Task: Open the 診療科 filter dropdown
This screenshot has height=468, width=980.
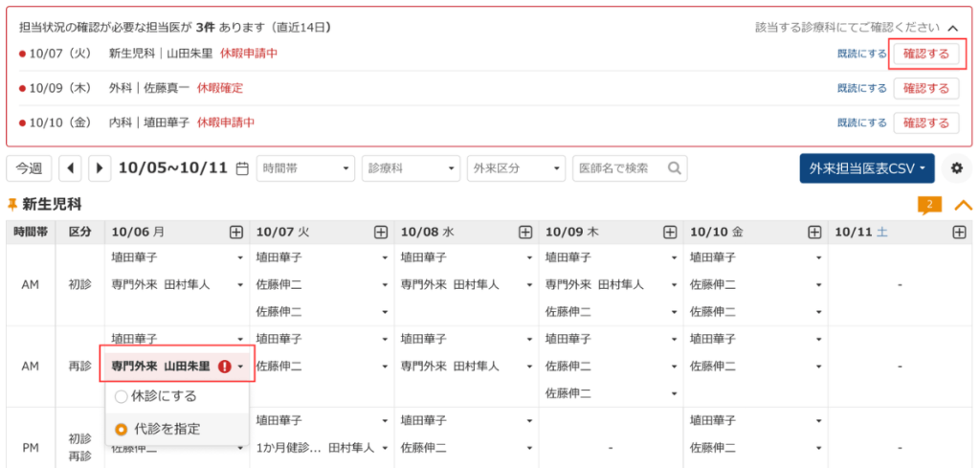Action: pos(412,168)
